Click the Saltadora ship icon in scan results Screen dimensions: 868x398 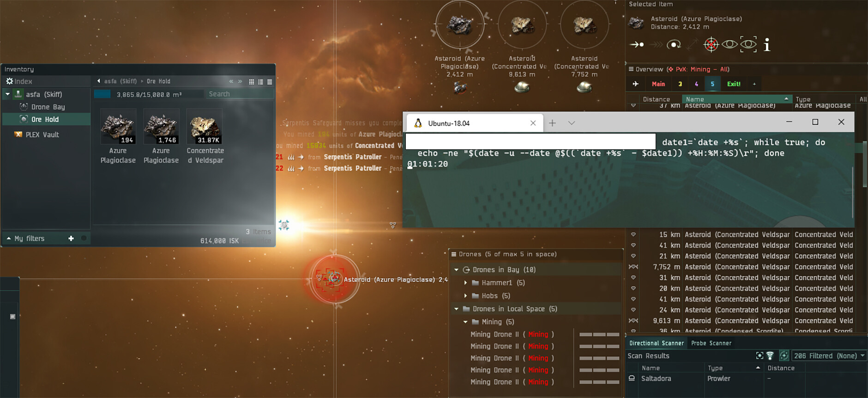(x=632, y=378)
